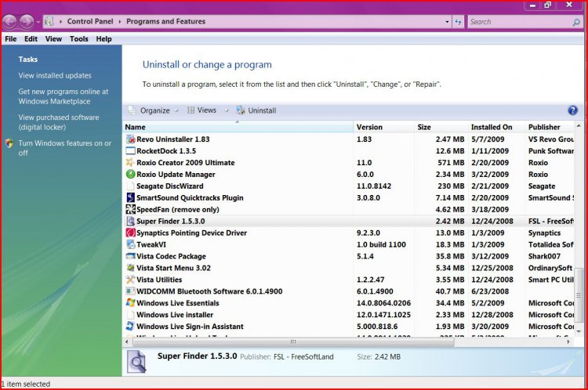
Task: Click the red Synaptics Pointing Device icon
Action: coord(130,233)
